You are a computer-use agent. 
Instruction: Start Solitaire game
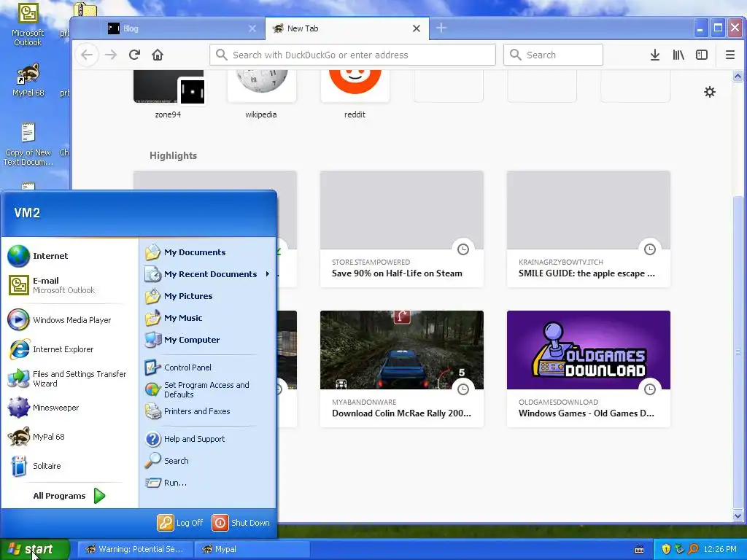[69, 466]
